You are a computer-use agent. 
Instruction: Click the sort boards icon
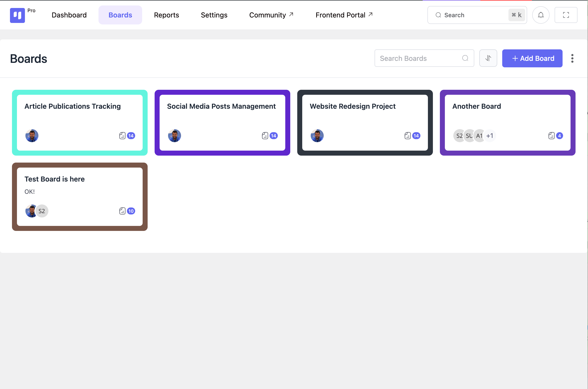pyautogui.click(x=488, y=58)
